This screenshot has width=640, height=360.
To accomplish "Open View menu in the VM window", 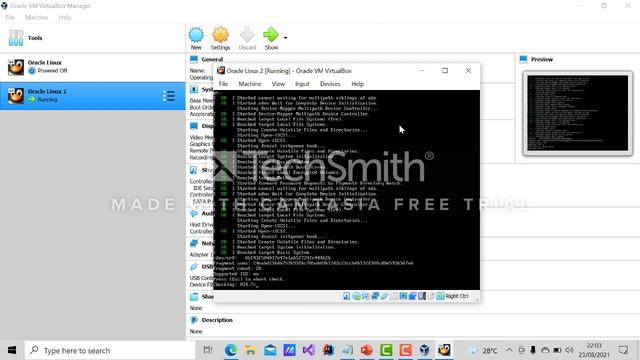I will 278,84.
